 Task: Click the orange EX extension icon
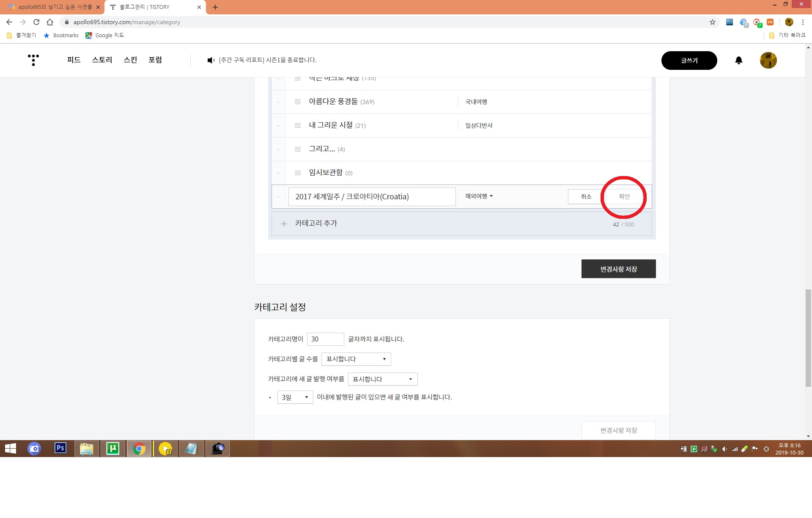(770, 22)
